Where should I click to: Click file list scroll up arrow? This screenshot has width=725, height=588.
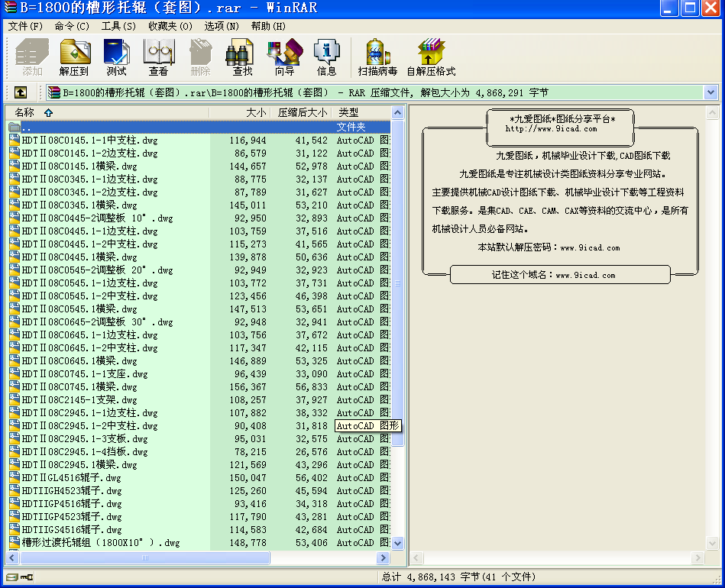click(397, 113)
